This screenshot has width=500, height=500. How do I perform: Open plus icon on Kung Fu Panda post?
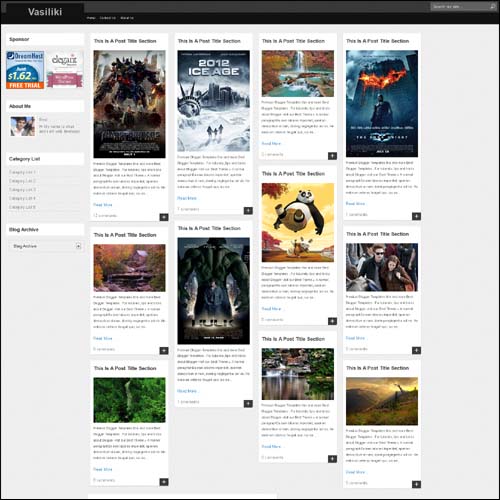coord(332,321)
